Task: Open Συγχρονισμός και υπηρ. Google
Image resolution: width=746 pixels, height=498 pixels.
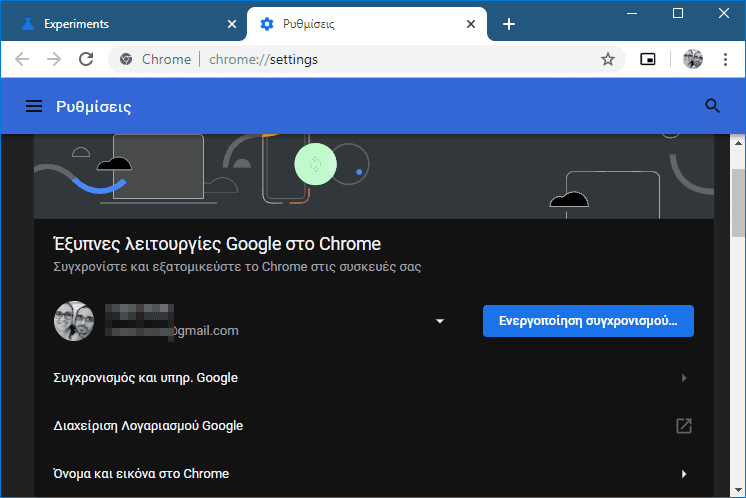Action: point(373,378)
